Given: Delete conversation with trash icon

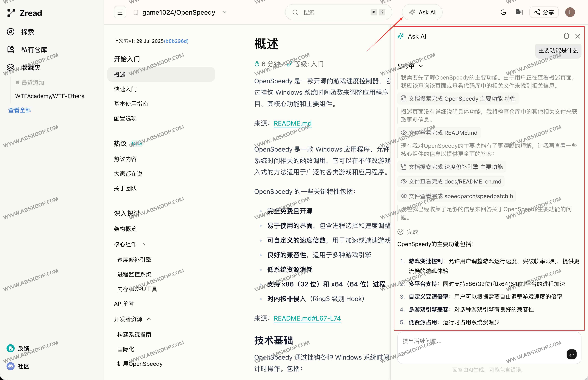Looking at the screenshot, I should click(566, 36).
